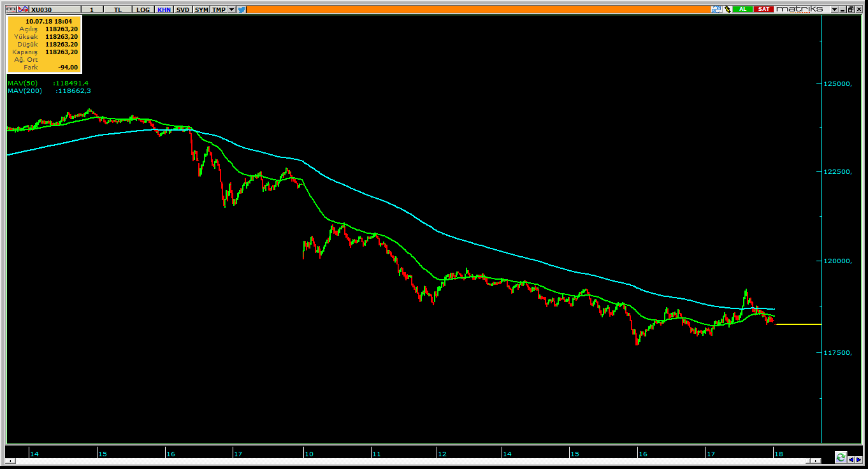
Task: Click the lightning bolt icon
Action: point(727,10)
